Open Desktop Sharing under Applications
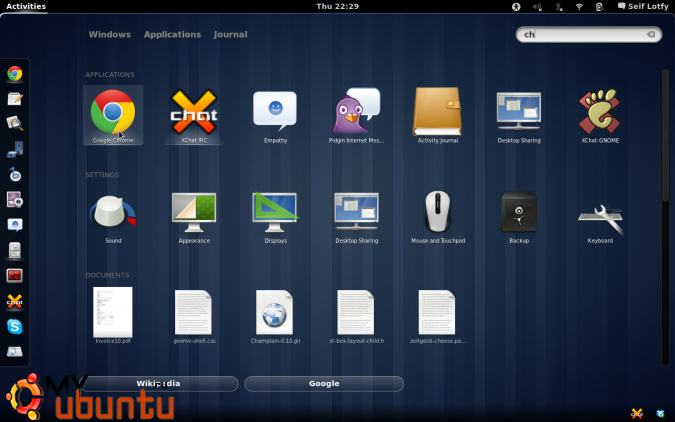 tap(519, 115)
